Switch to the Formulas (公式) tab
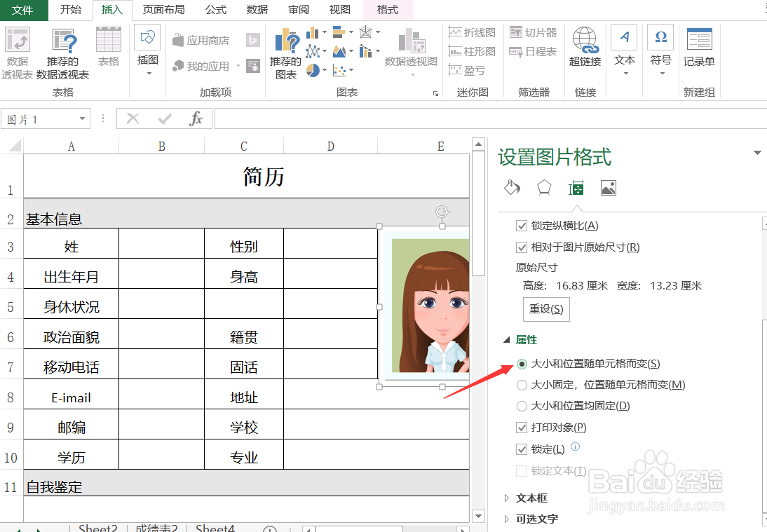767x532 pixels. (x=216, y=10)
